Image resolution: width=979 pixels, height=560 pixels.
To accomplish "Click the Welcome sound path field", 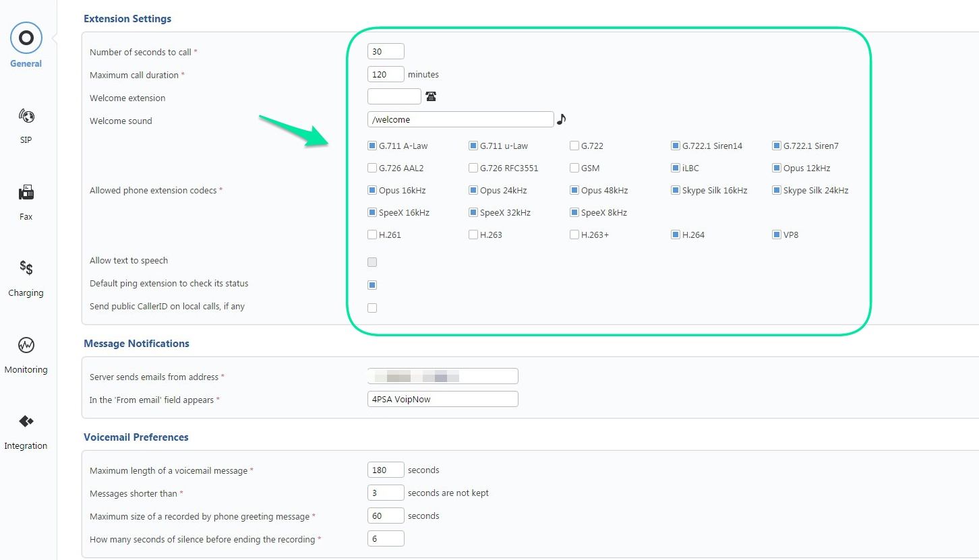I will tap(461, 119).
